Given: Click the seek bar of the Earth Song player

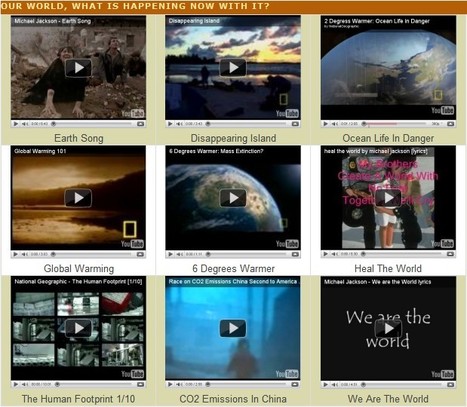Looking at the screenshot, I should coord(92,124).
